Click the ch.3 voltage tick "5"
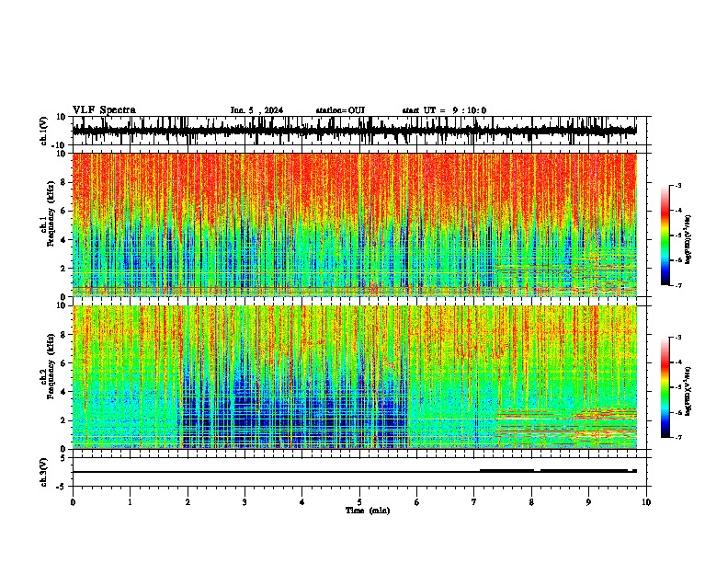The height and width of the screenshot is (563, 728). (x=64, y=457)
